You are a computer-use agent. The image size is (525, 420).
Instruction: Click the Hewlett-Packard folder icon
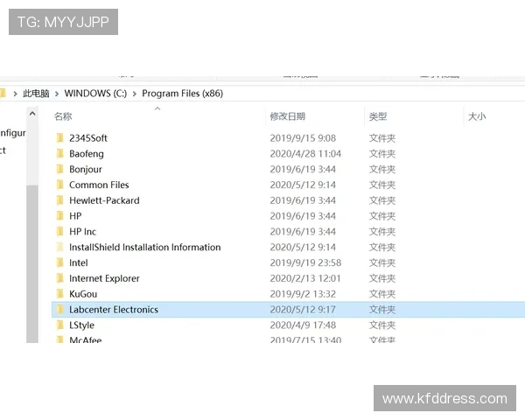pos(59,200)
